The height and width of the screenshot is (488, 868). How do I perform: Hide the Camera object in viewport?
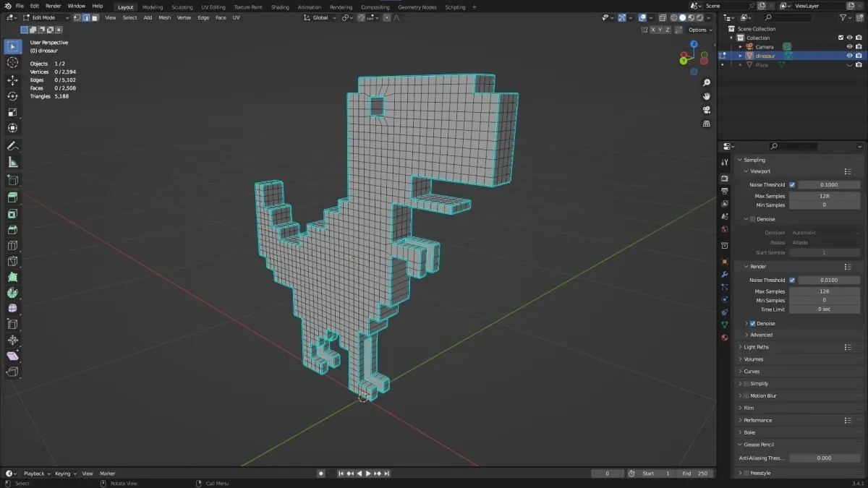pyautogui.click(x=850, y=46)
